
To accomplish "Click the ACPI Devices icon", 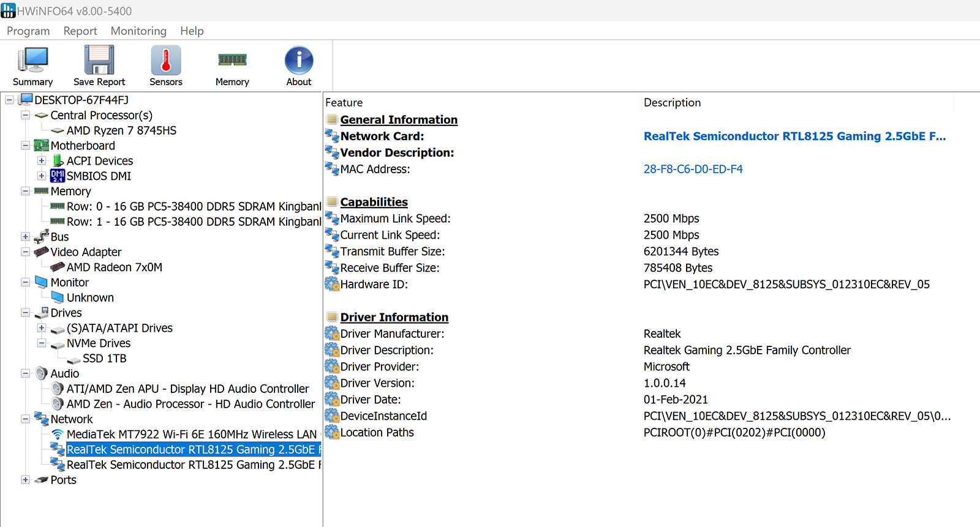I will coord(58,160).
